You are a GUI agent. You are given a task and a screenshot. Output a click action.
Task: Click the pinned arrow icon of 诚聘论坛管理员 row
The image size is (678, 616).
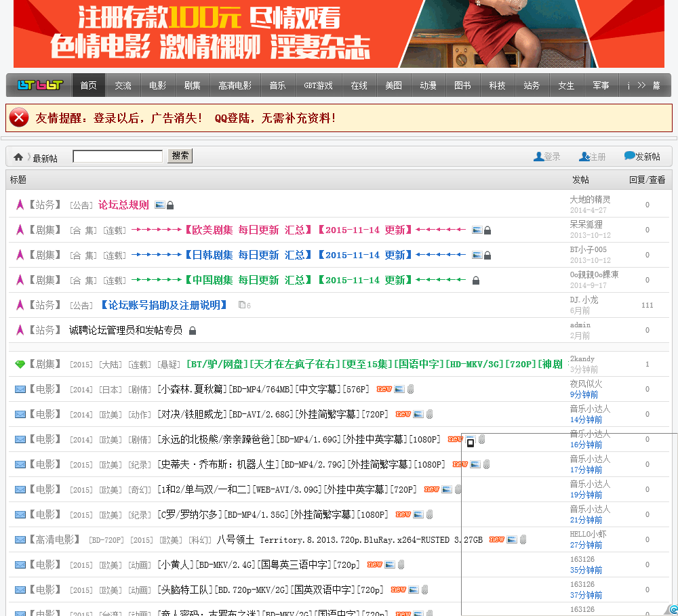coord(20,330)
